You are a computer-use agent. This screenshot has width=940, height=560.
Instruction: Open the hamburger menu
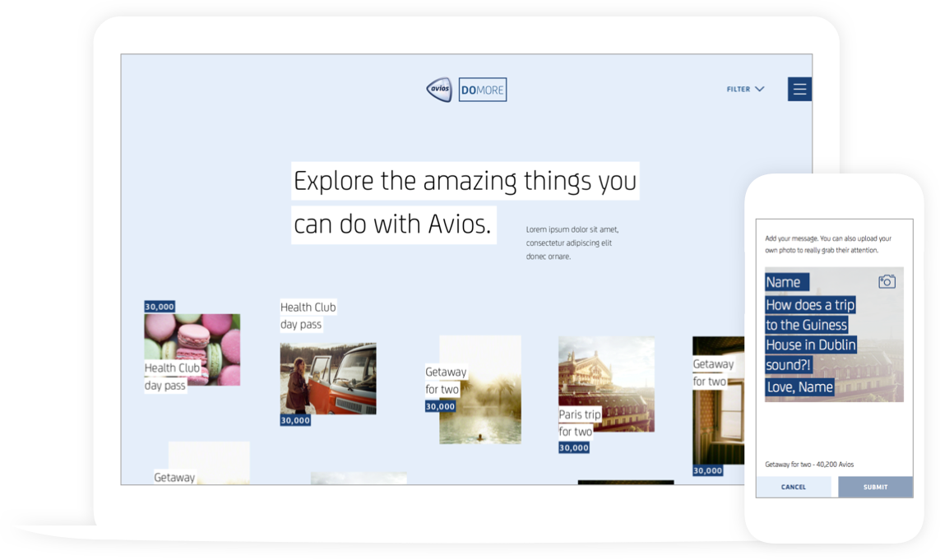click(799, 90)
